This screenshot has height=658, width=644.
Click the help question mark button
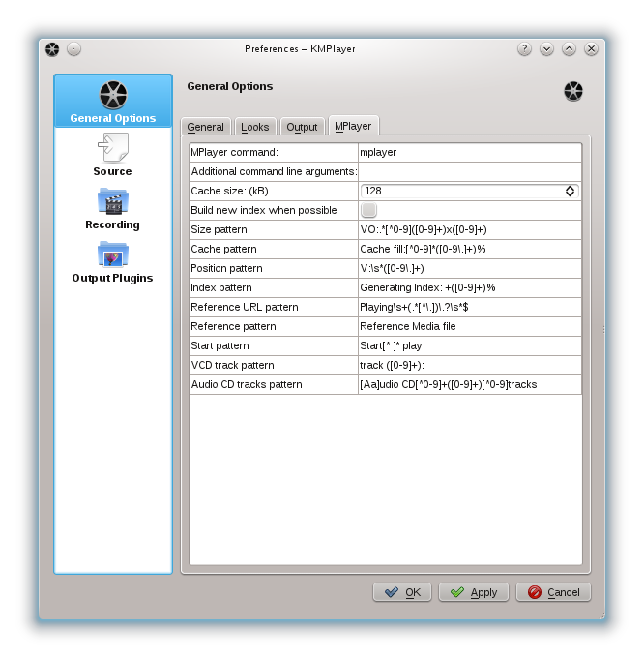pos(524,49)
